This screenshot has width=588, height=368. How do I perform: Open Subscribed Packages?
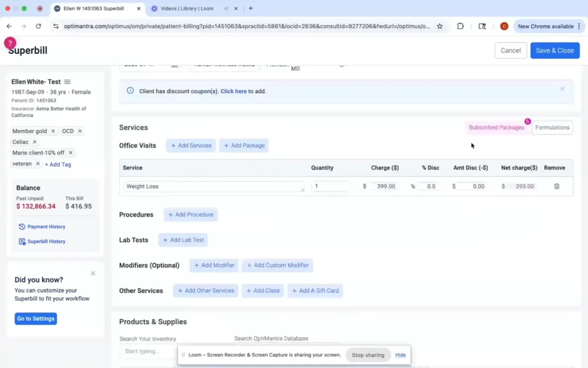(496, 128)
